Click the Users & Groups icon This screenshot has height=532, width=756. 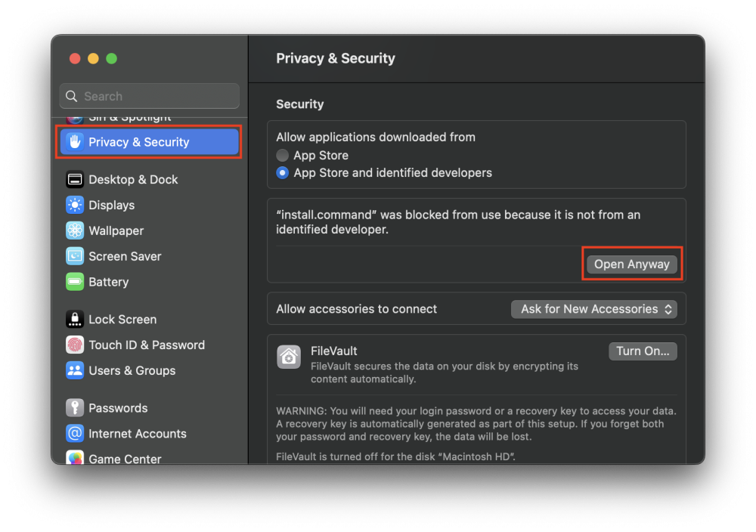click(75, 371)
